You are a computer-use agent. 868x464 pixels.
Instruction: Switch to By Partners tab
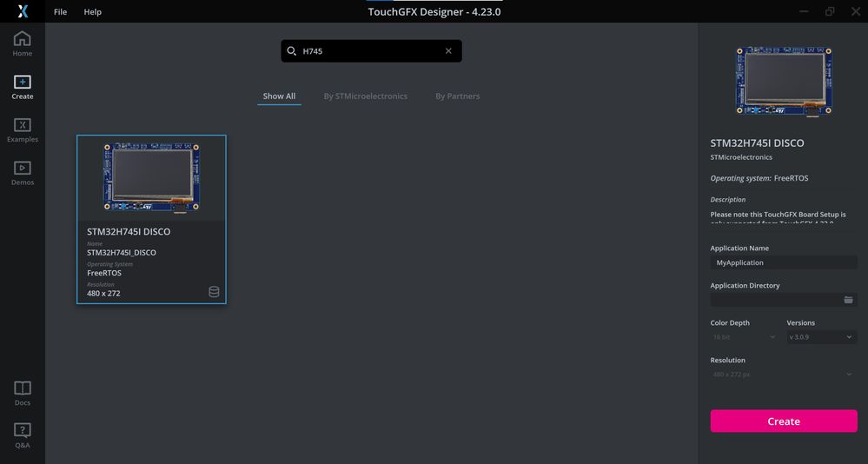pyautogui.click(x=457, y=96)
